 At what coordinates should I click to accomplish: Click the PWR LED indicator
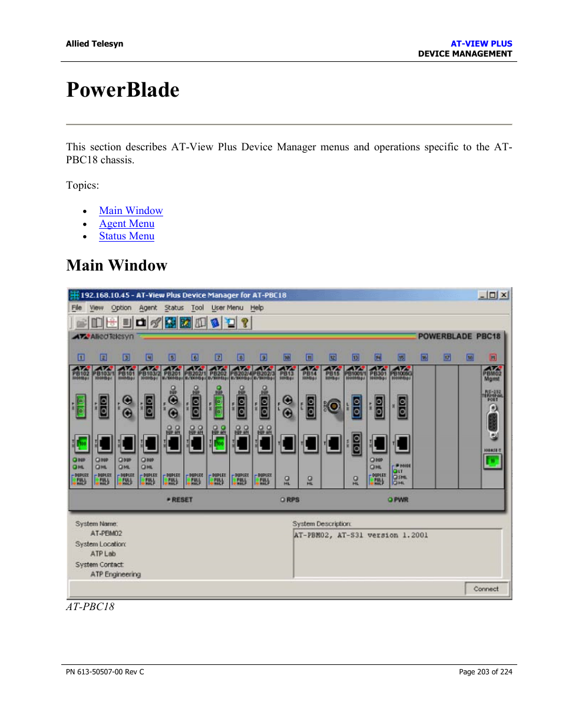click(x=398, y=500)
